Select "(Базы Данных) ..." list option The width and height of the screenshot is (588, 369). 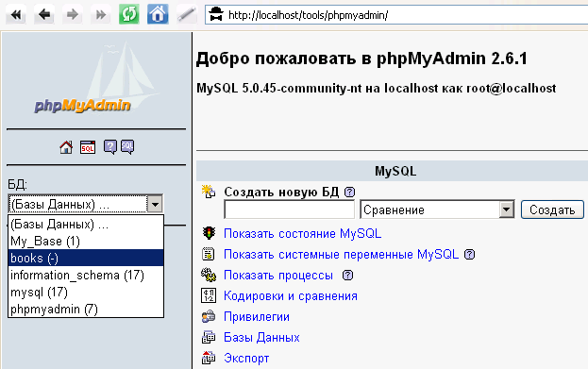(86, 225)
